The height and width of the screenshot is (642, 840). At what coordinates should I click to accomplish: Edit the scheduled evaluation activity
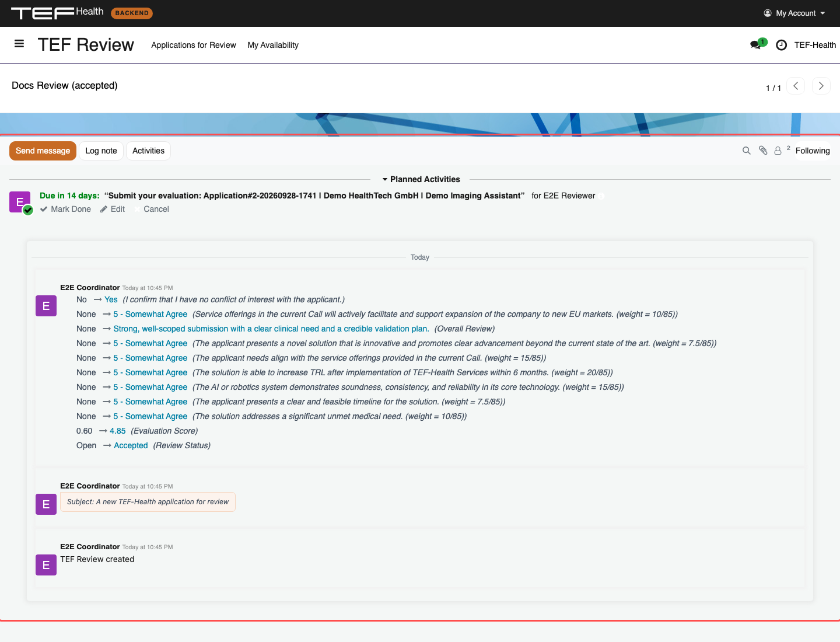(113, 209)
